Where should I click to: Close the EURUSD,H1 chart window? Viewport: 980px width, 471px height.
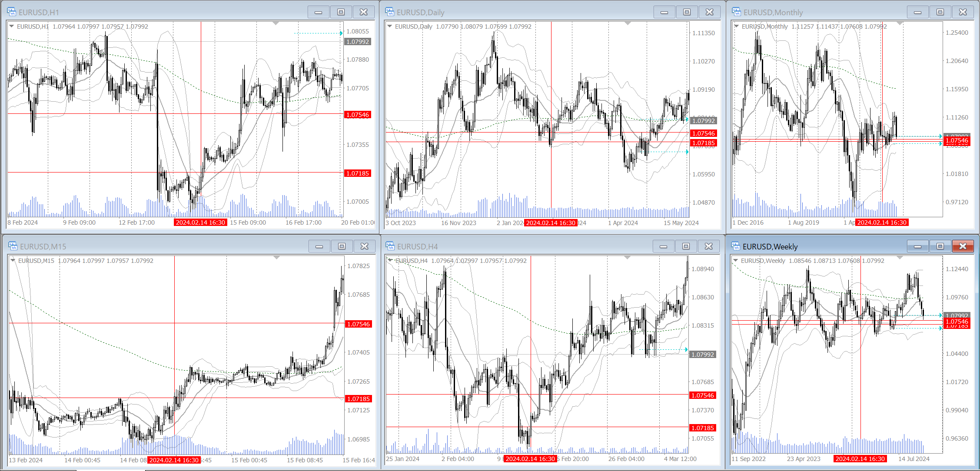click(x=364, y=12)
